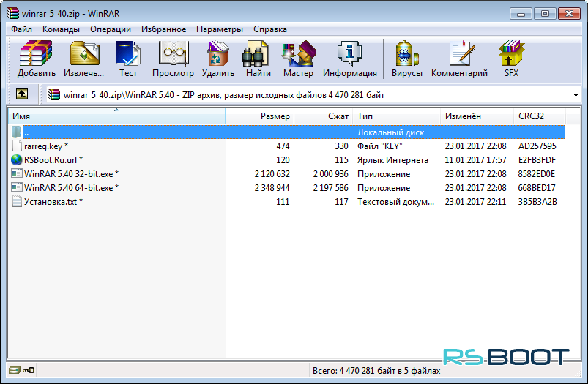Click the parent folder ".." icon
This screenshot has width=588, height=384.
click(x=17, y=132)
